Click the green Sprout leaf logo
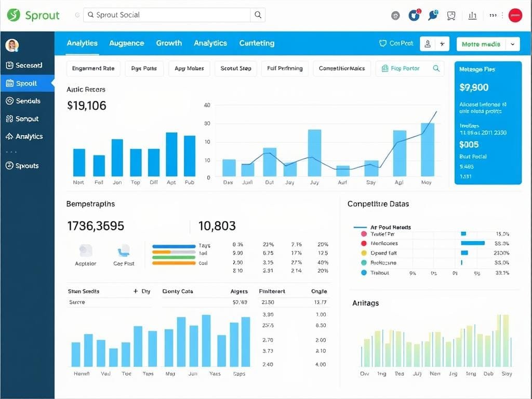The height and width of the screenshot is (399, 532). click(14, 15)
